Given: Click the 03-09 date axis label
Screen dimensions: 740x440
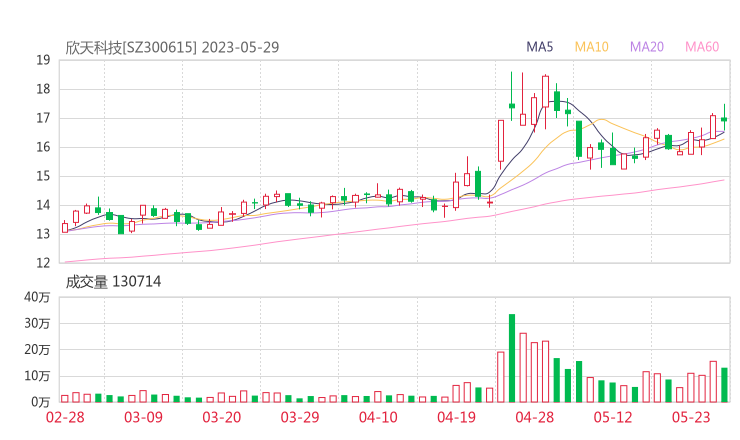Looking at the screenshot, I should (x=143, y=417).
